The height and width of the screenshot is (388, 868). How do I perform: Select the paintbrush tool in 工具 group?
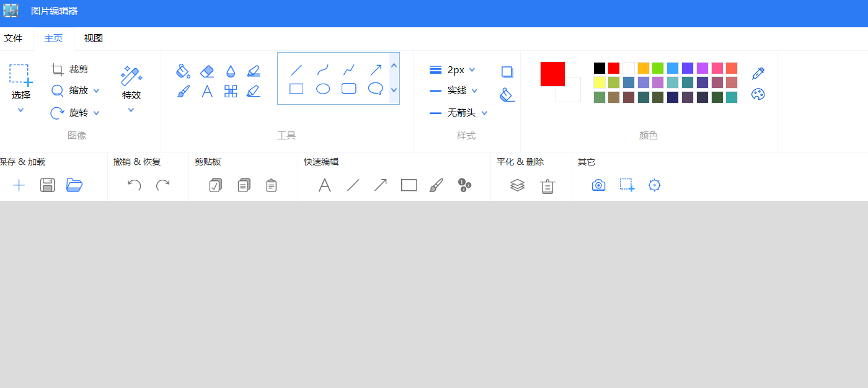(x=184, y=92)
